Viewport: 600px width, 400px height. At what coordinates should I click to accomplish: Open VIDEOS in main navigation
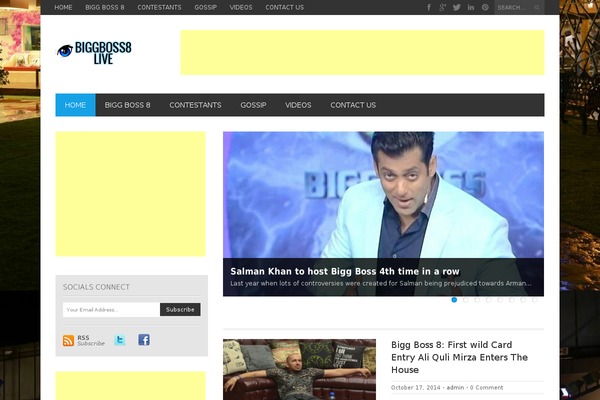click(x=298, y=105)
